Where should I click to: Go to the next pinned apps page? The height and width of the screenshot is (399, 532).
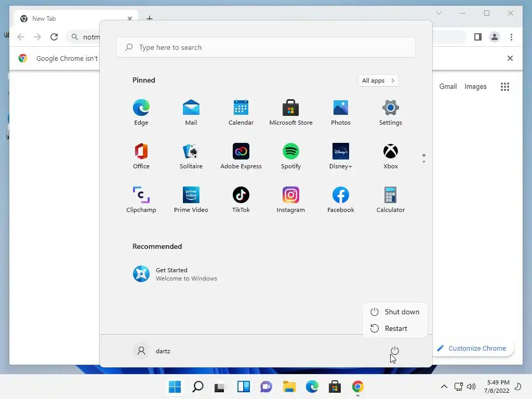tap(424, 162)
